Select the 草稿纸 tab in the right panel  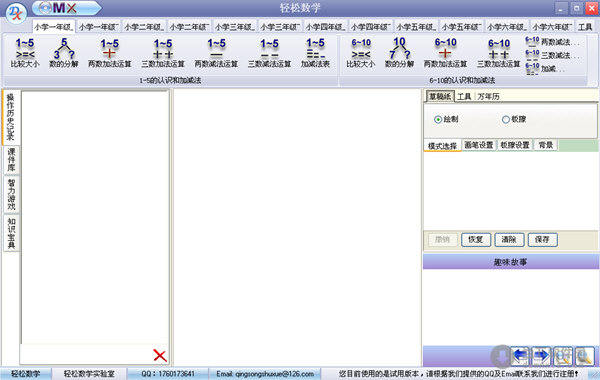tap(440, 96)
